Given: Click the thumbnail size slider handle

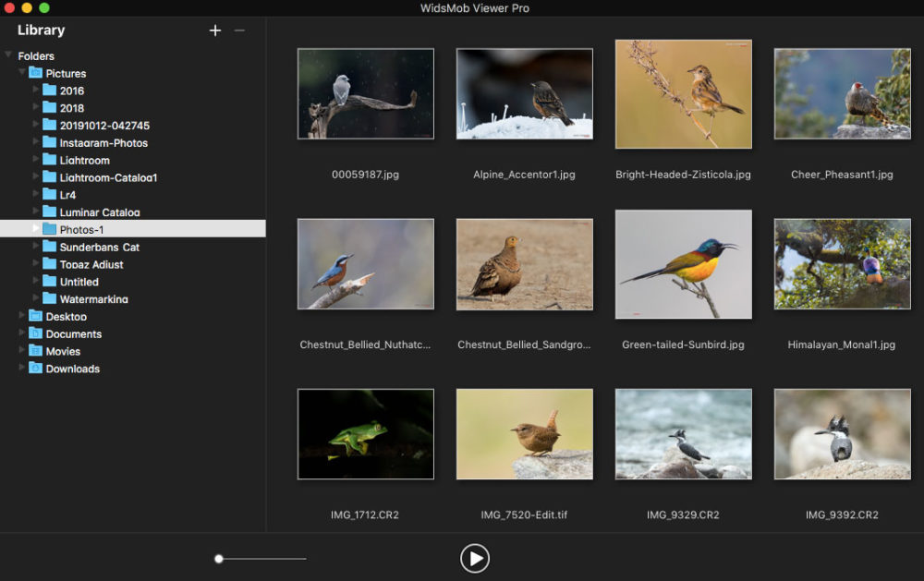Looking at the screenshot, I should click(x=219, y=558).
